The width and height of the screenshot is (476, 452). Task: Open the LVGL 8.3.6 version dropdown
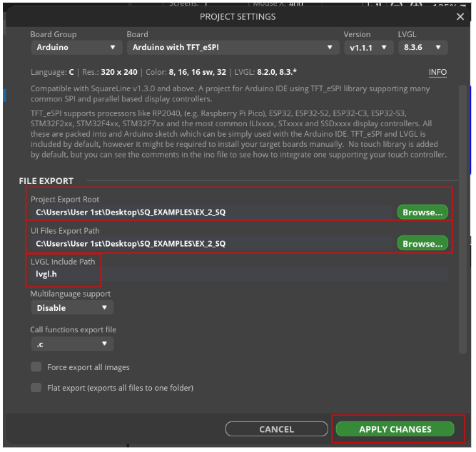422,48
